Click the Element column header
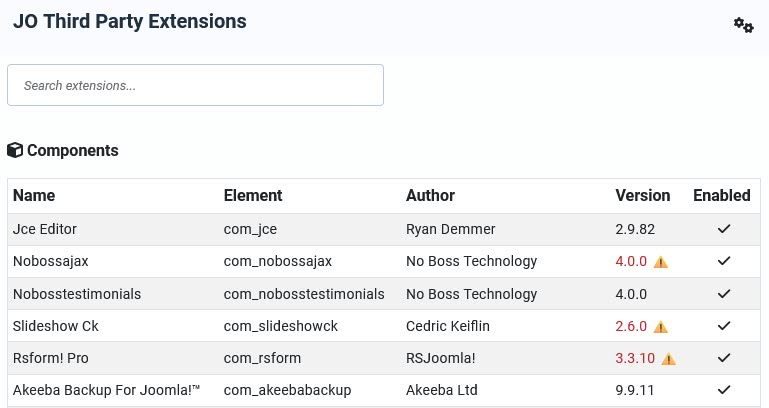769x408 pixels. tap(253, 196)
